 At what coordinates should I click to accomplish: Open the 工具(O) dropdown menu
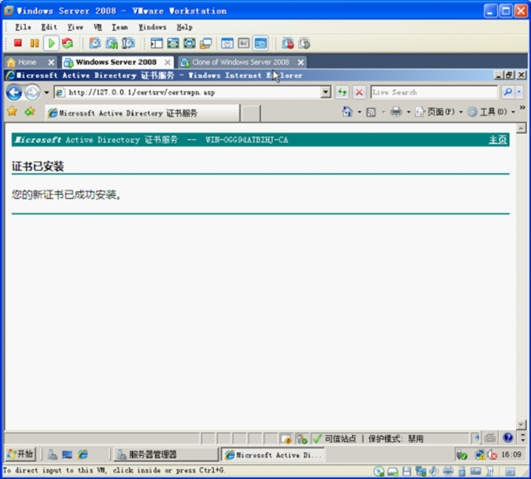click(x=491, y=111)
